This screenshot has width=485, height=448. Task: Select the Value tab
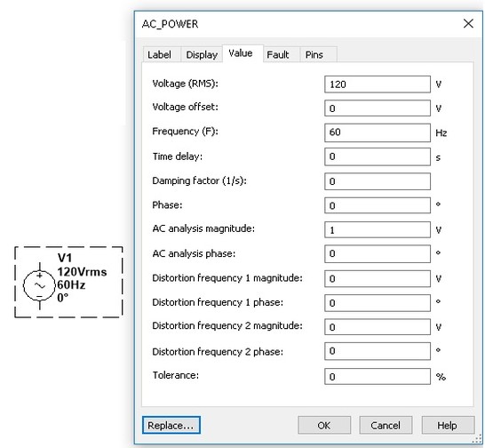241,53
